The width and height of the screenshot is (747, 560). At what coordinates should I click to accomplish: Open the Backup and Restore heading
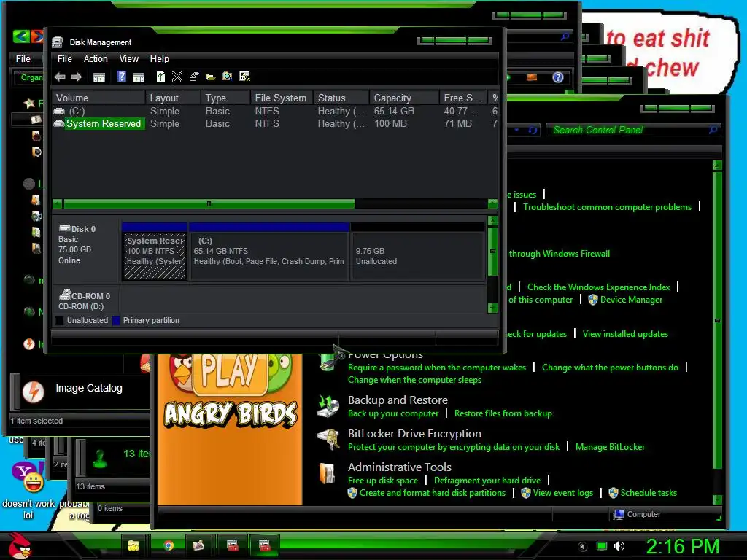point(398,400)
